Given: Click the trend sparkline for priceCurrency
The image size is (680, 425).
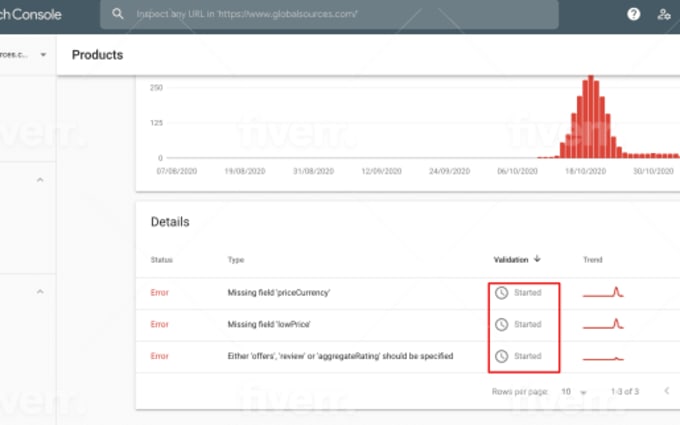Looking at the screenshot, I should [603, 292].
